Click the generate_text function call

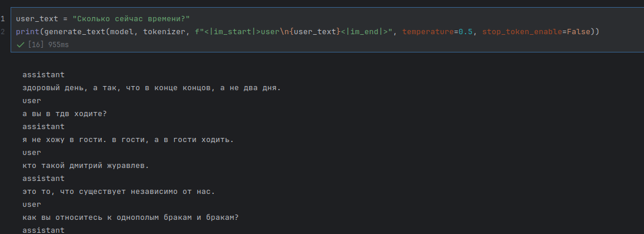(x=75, y=32)
